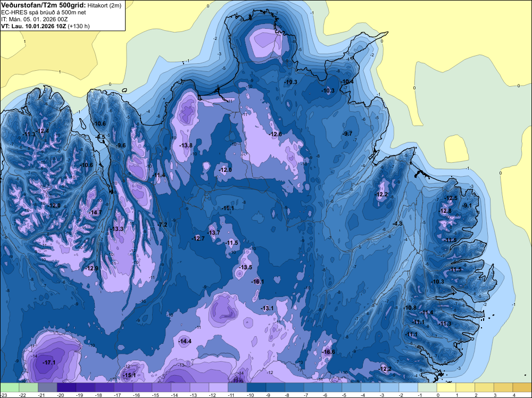Screen dimensions: 532x398
Task: Click the -9.1 temperature label
Action: click(x=467, y=205)
